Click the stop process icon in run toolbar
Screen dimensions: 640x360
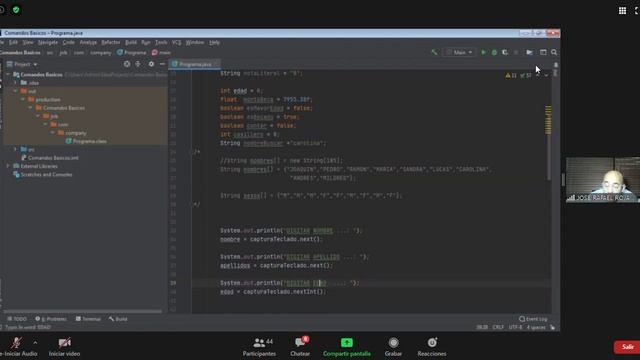pyautogui.click(x=516, y=52)
